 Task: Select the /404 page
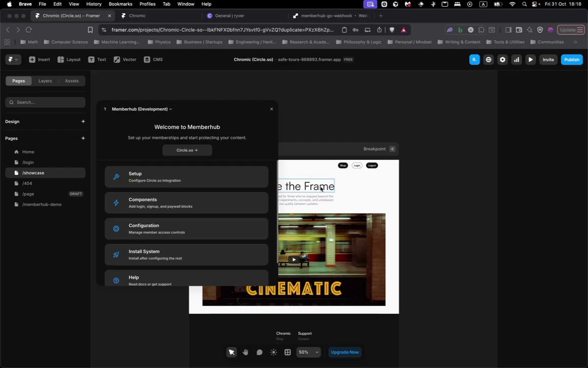(x=45, y=183)
